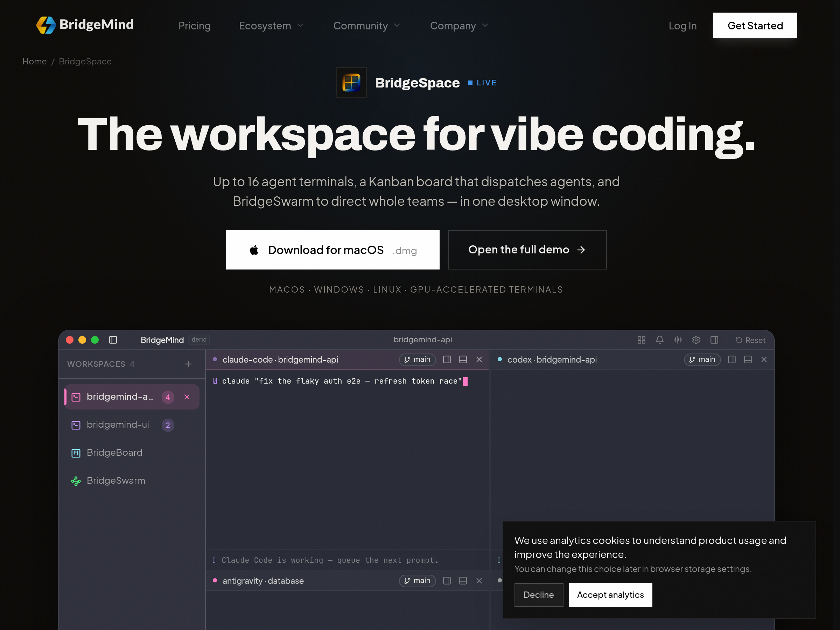This screenshot has height=630, width=840.
Task: Open main branch selector in claude-code pane
Action: click(x=417, y=359)
